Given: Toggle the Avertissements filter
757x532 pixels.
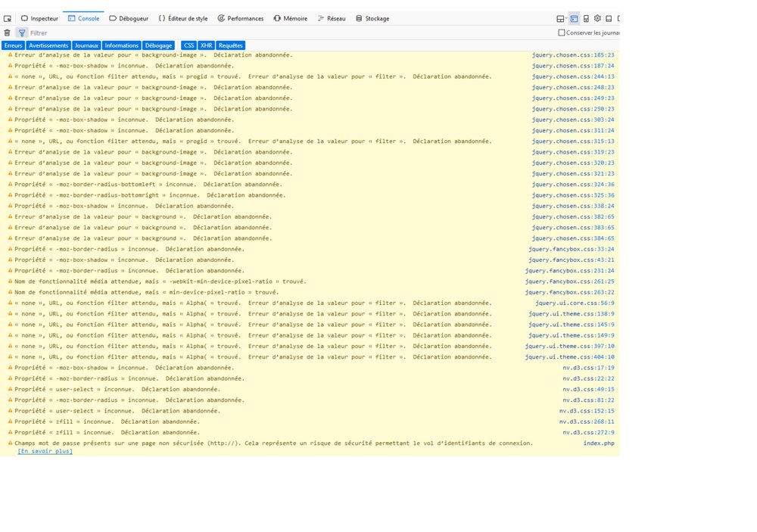Looking at the screenshot, I should tap(48, 45).
